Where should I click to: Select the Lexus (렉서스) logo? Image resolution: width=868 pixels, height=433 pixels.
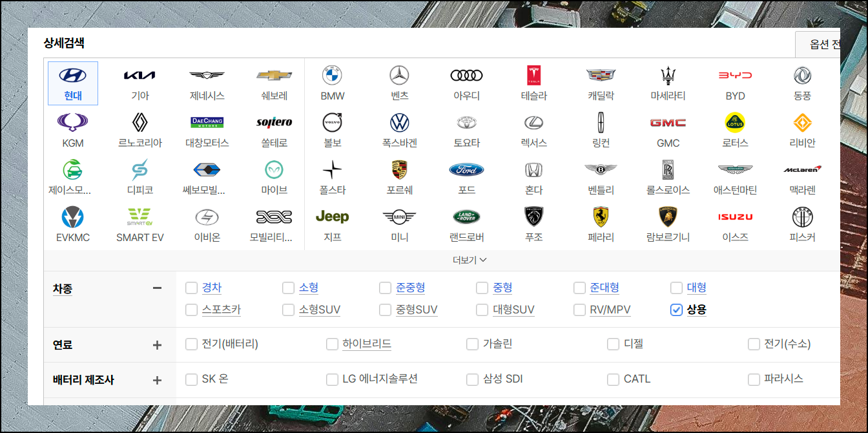pos(533,123)
